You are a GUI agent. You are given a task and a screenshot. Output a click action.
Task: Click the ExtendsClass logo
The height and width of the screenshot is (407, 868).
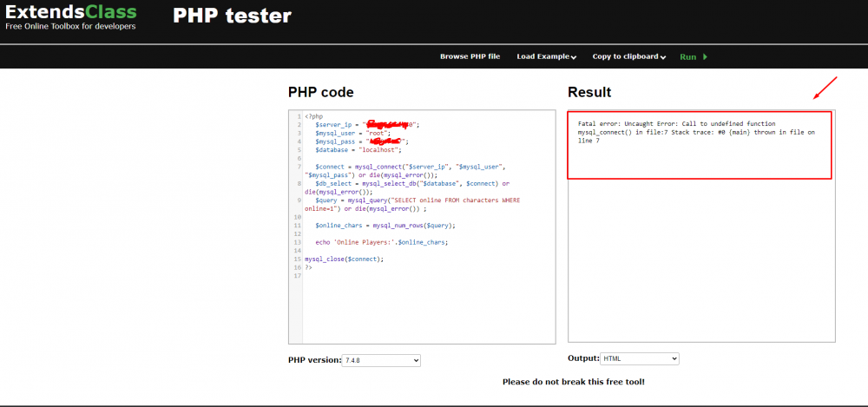69,12
